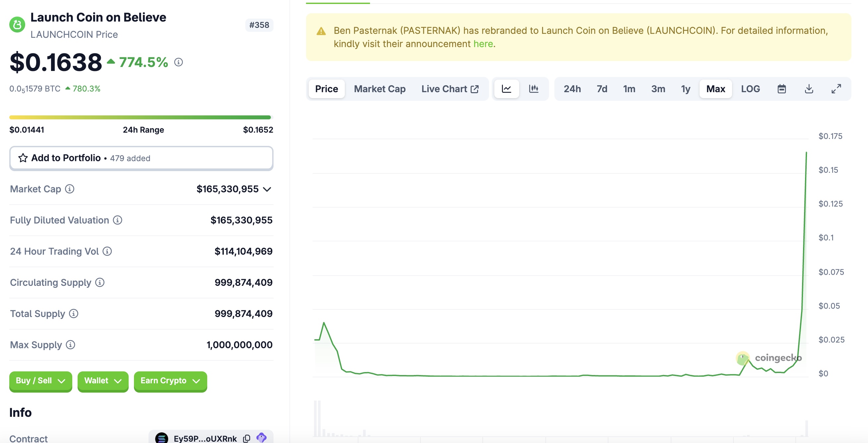Select the line chart icon
The height and width of the screenshot is (443, 868).
pos(506,89)
